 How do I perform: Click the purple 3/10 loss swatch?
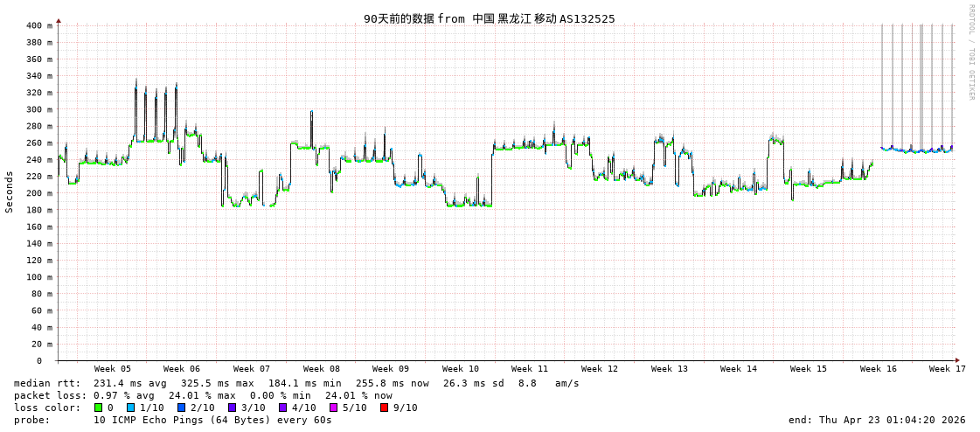point(233,408)
